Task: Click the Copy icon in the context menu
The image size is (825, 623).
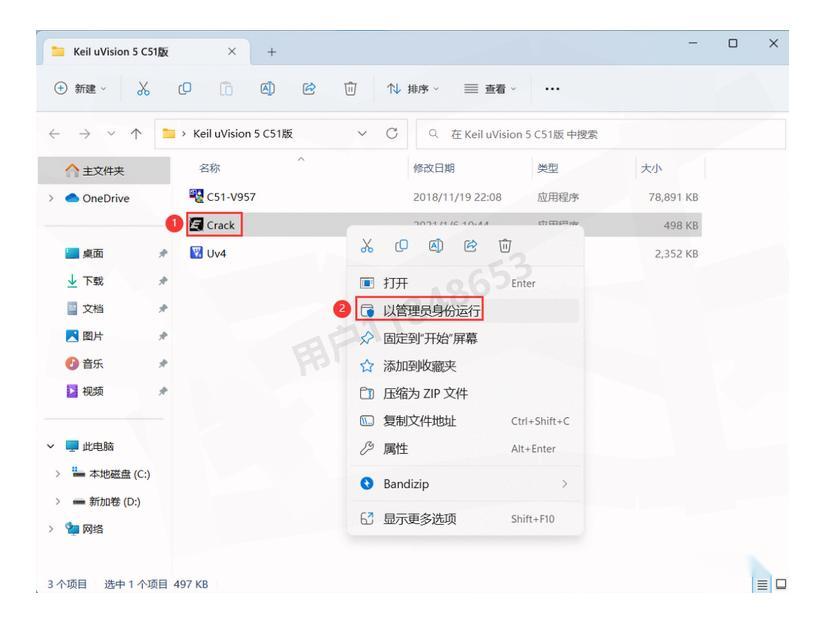Action: pos(401,246)
